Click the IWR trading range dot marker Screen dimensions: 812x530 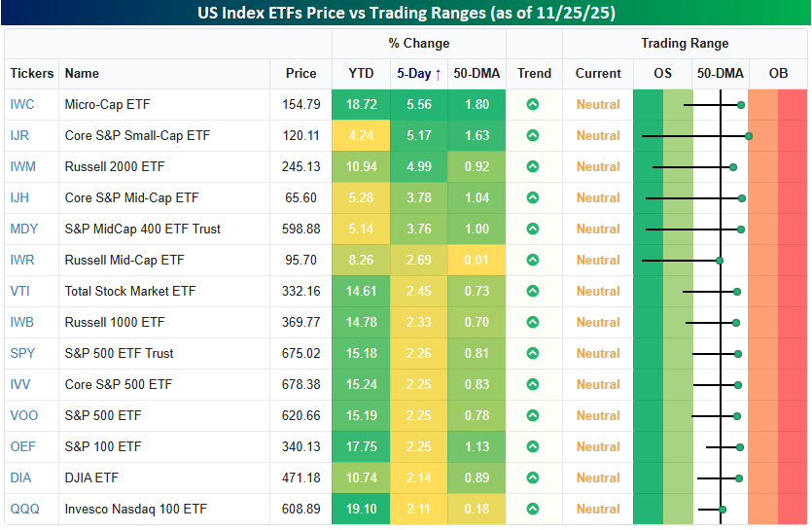[x=720, y=261]
